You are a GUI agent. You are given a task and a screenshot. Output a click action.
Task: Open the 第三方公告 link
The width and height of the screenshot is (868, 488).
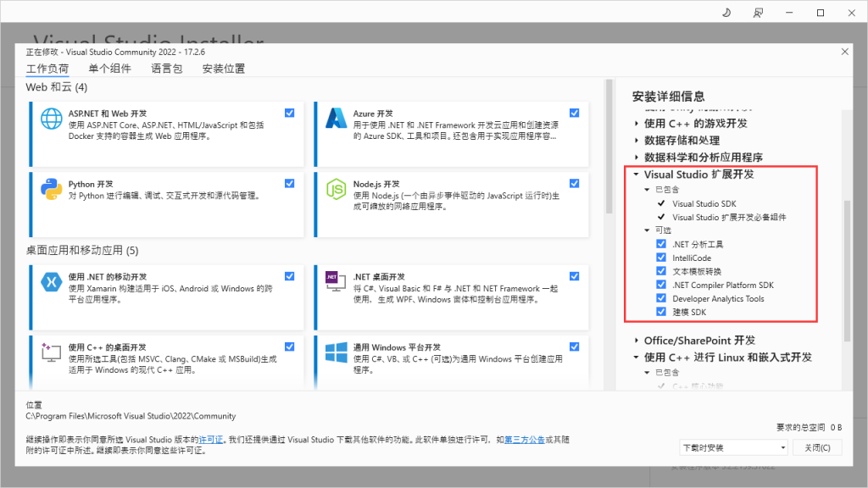tap(525, 440)
